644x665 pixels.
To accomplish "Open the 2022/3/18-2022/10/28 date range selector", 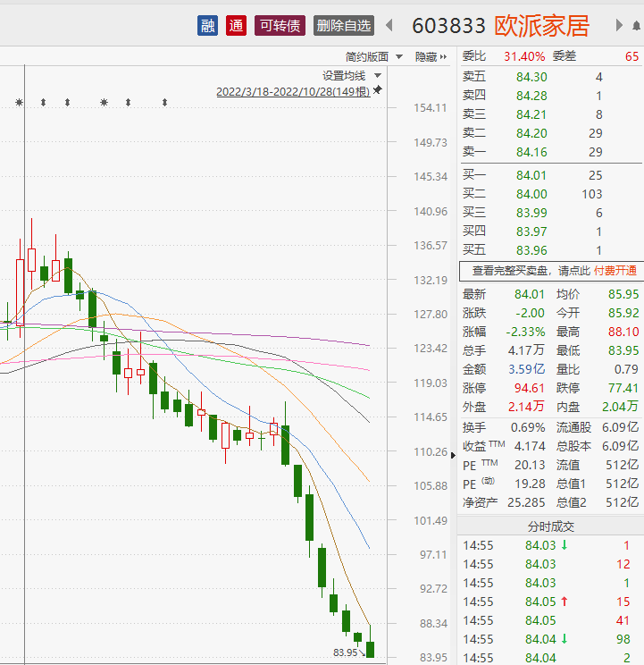I will [x=292, y=91].
